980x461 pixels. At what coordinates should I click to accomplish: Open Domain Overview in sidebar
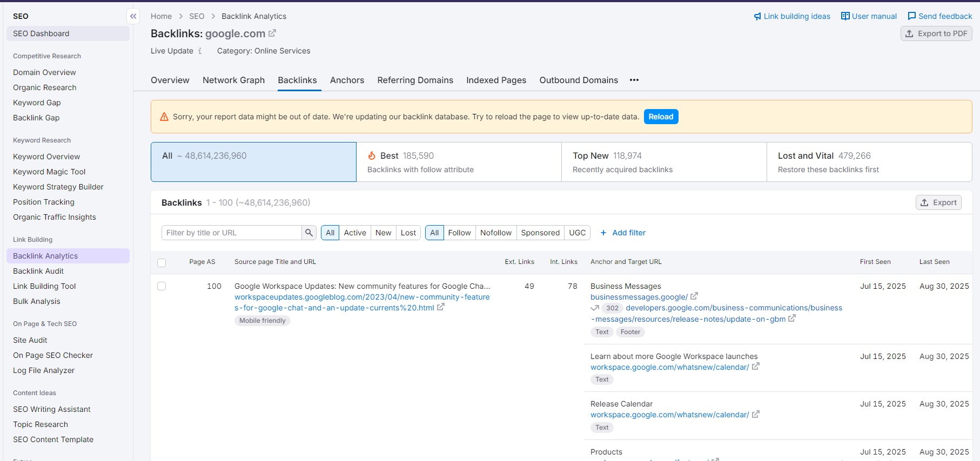pyautogui.click(x=44, y=72)
